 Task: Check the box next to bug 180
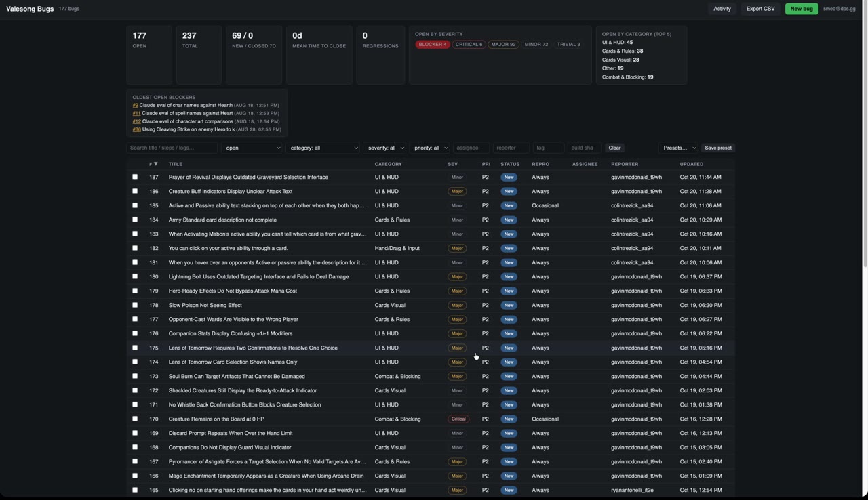(x=135, y=276)
